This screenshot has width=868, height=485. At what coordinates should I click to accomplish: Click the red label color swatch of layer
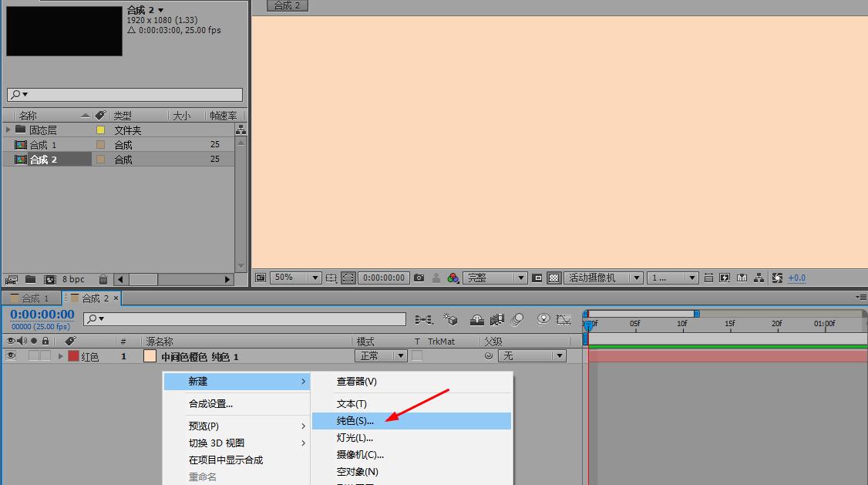[x=73, y=356]
